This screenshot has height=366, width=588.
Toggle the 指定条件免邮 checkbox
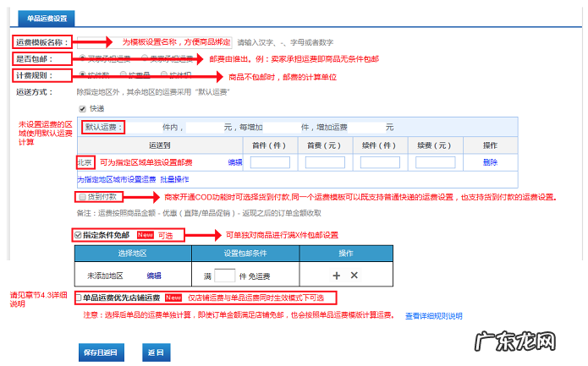pyautogui.click(x=78, y=235)
